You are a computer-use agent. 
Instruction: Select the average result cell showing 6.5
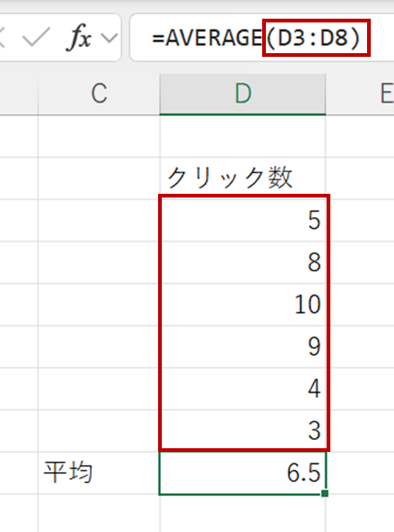tap(243, 473)
